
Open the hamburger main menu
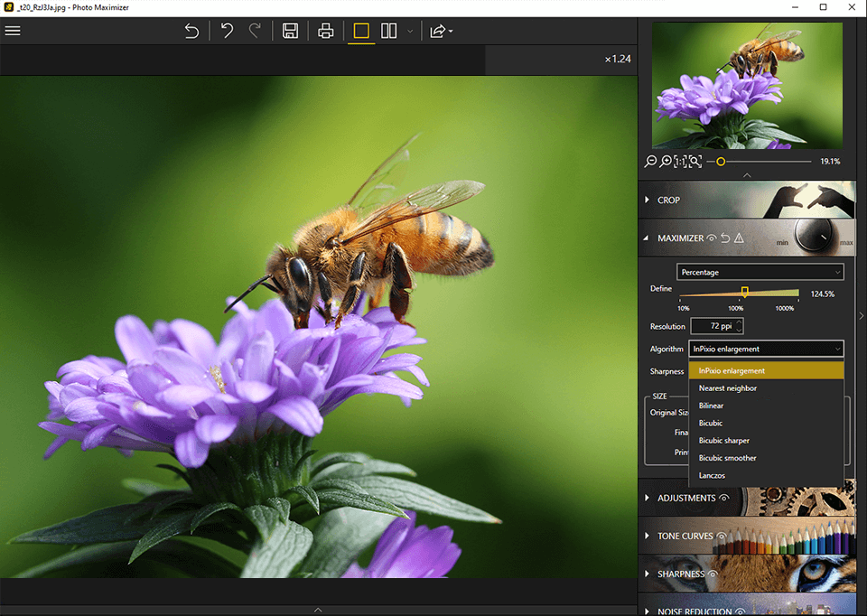13,31
